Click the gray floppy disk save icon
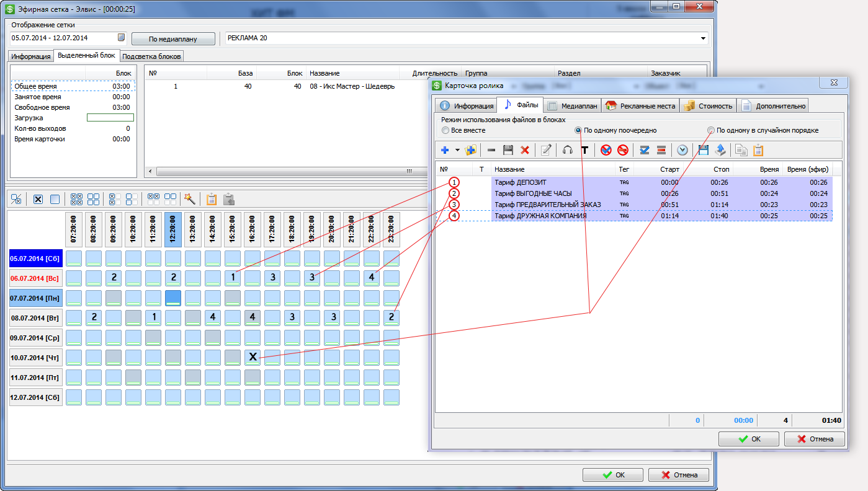 pos(508,150)
